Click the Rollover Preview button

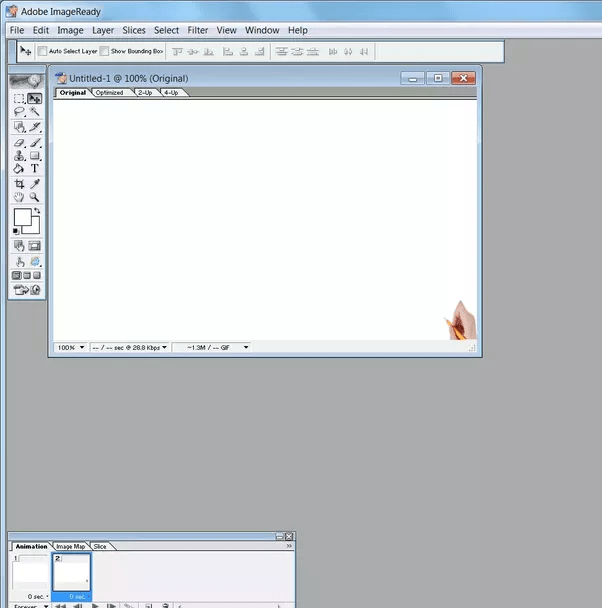point(19,262)
